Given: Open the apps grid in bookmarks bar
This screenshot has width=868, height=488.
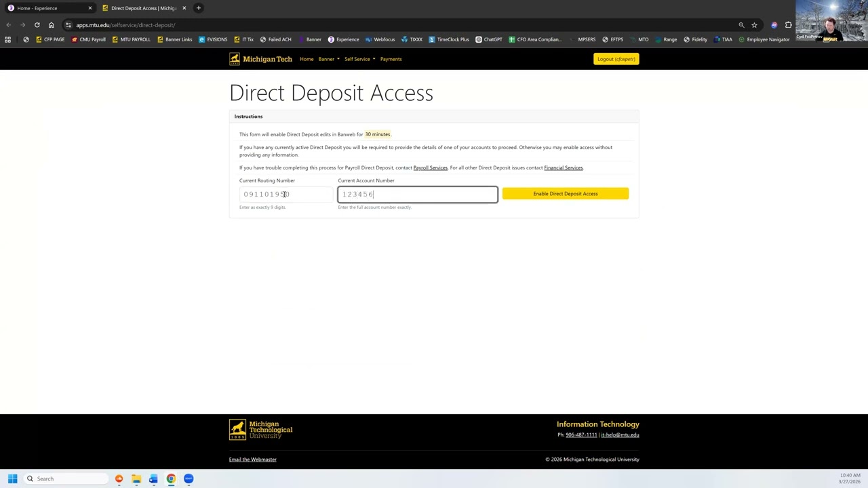Looking at the screenshot, I should point(8,39).
